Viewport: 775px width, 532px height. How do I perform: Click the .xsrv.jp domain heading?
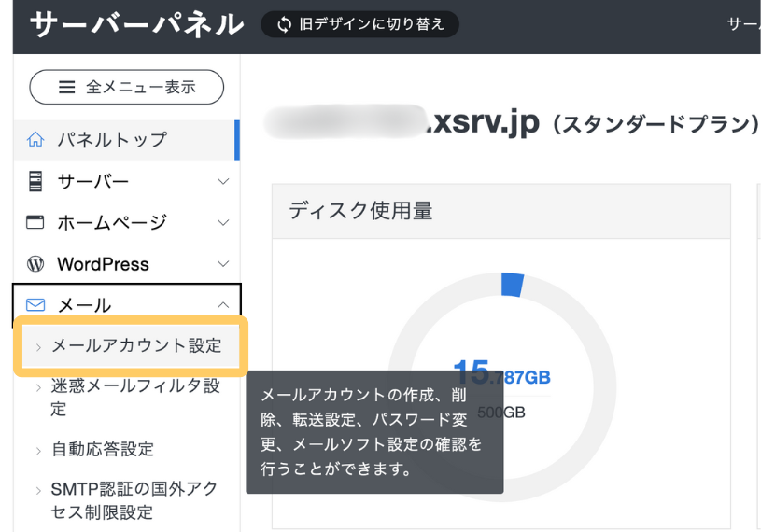coord(483,121)
